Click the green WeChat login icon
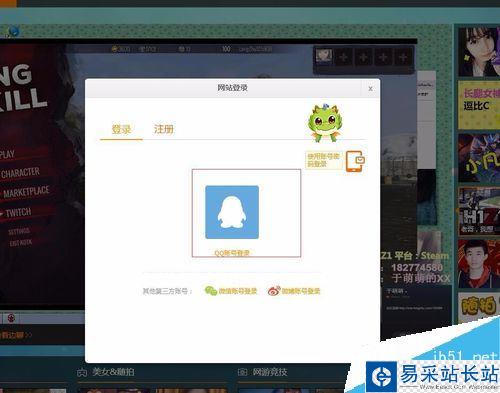Image resolution: width=500 pixels, height=393 pixels. (x=211, y=291)
